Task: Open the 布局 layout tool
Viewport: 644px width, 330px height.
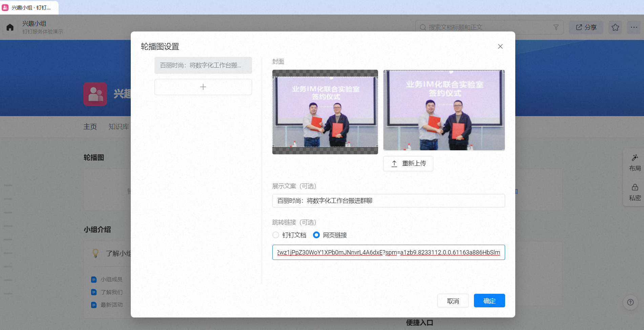Action: point(635,163)
